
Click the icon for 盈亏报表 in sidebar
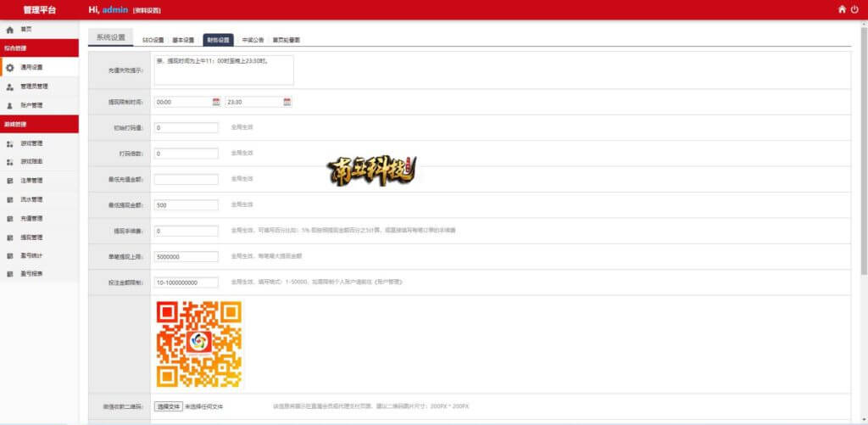(x=9, y=274)
